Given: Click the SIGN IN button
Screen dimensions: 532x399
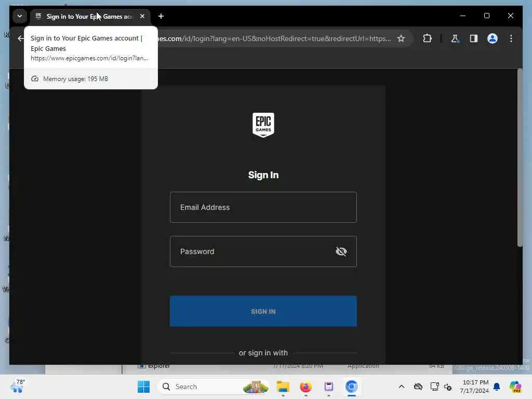Looking at the screenshot, I should [263, 311].
